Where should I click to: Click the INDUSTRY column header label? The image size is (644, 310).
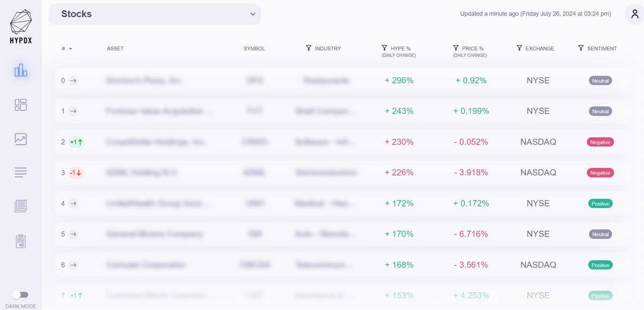point(328,49)
